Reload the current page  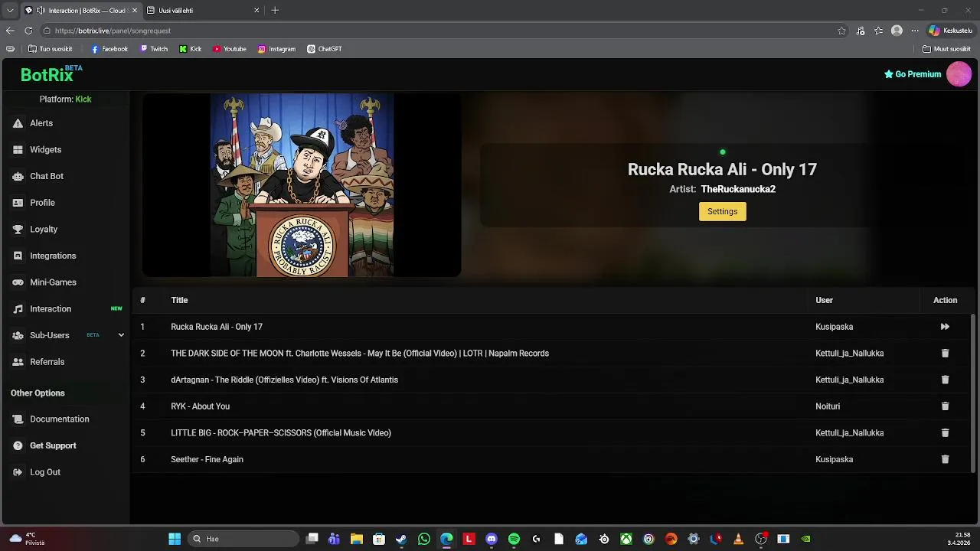[x=28, y=31]
